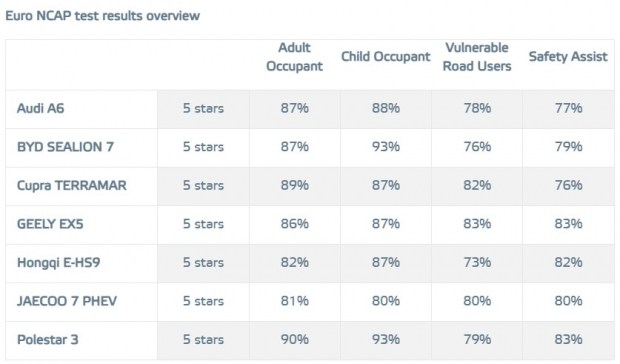Select the BYD SEALION 7 model name

click(65, 147)
